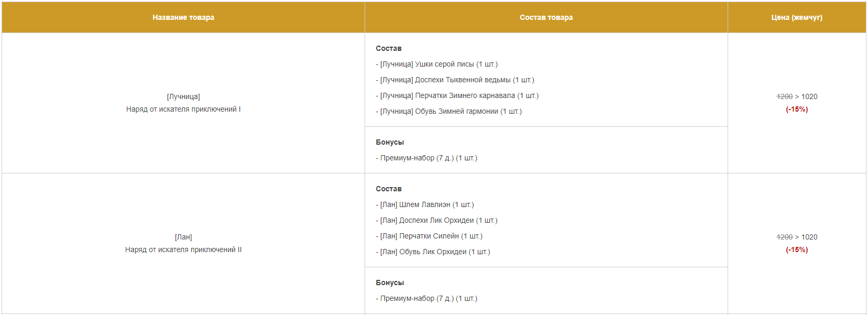This screenshot has width=868, height=315.
Task: Click the "Состав товара" column header
Action: (x=546, y=17)
